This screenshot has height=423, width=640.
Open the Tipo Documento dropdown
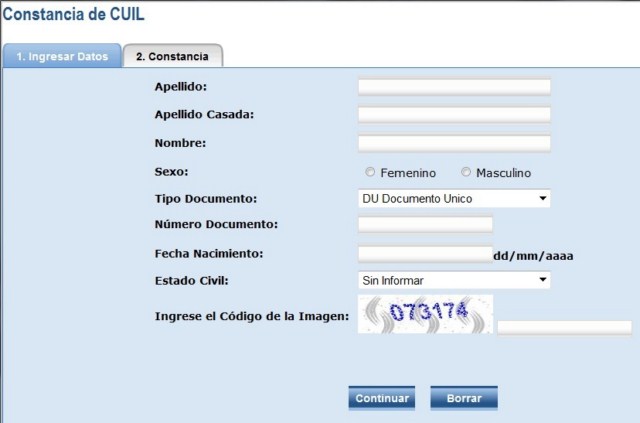point(454,198)
